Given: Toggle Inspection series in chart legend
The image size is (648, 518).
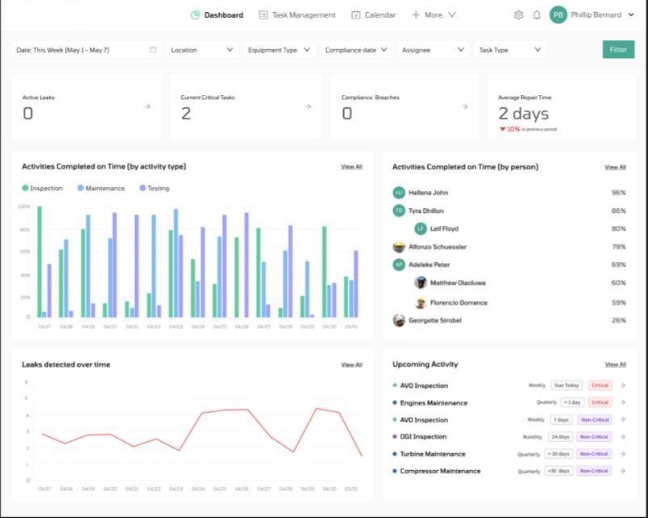Looking at the screenshot, I should [x=42, y=188].
